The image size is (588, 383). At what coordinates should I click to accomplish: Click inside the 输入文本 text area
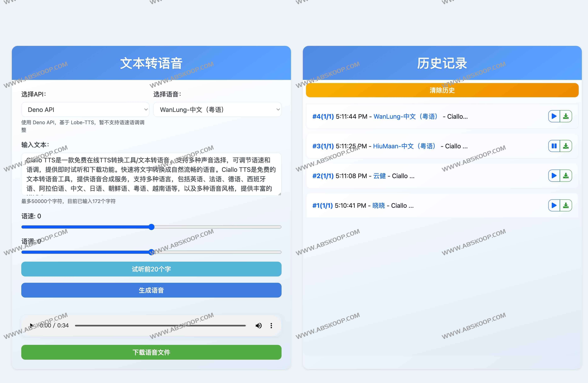coord(151,174)
